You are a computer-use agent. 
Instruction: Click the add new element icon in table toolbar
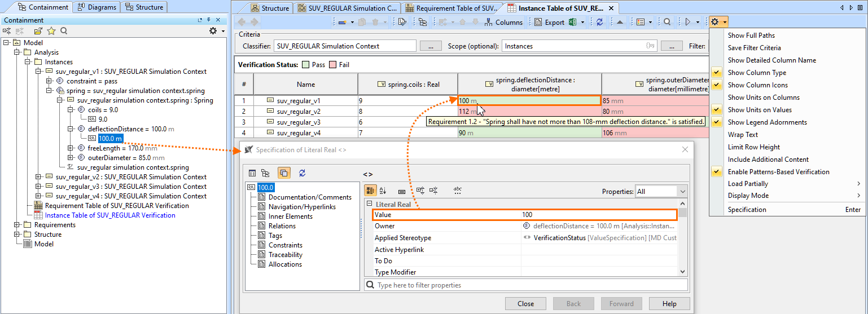pos(342,22)
